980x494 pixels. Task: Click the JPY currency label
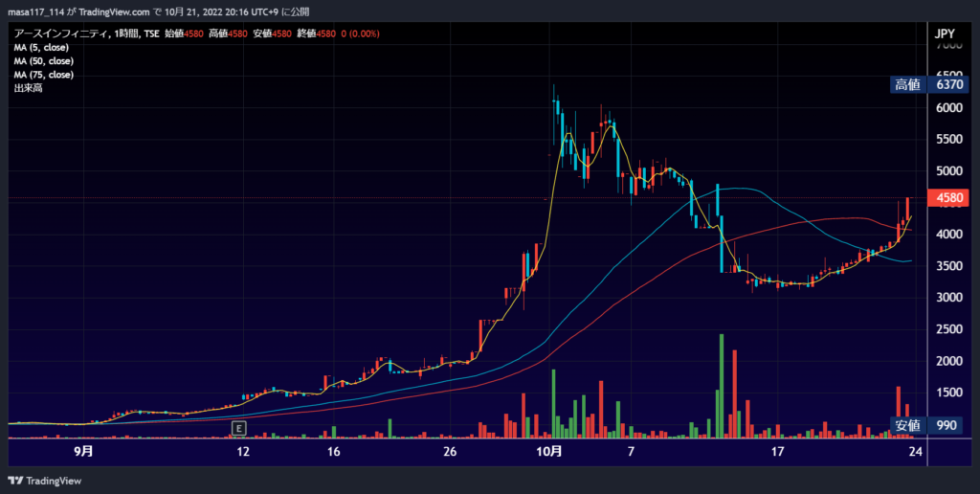tap(945, 34)
